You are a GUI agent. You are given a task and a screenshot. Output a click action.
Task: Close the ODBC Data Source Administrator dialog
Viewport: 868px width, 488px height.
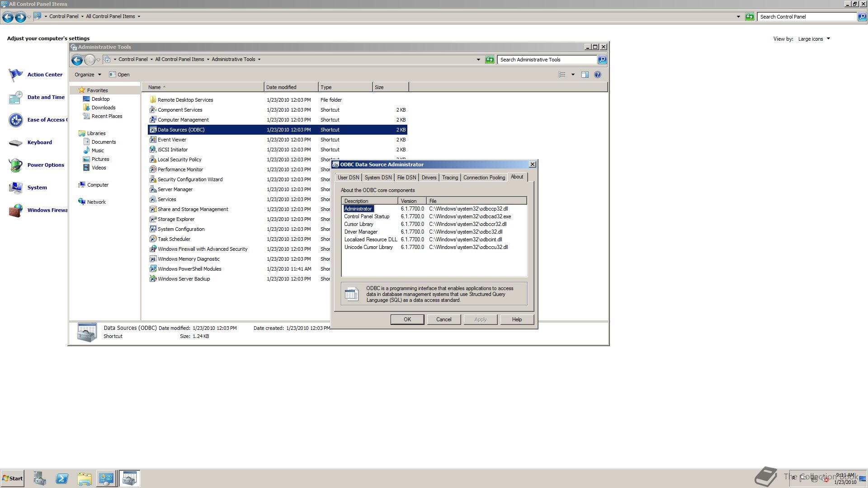533,164
